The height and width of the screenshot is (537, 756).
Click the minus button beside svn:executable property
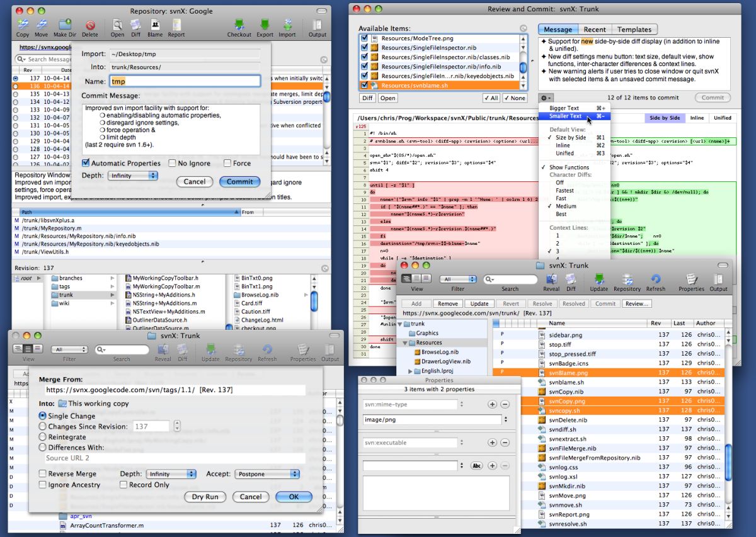point(506,443)
